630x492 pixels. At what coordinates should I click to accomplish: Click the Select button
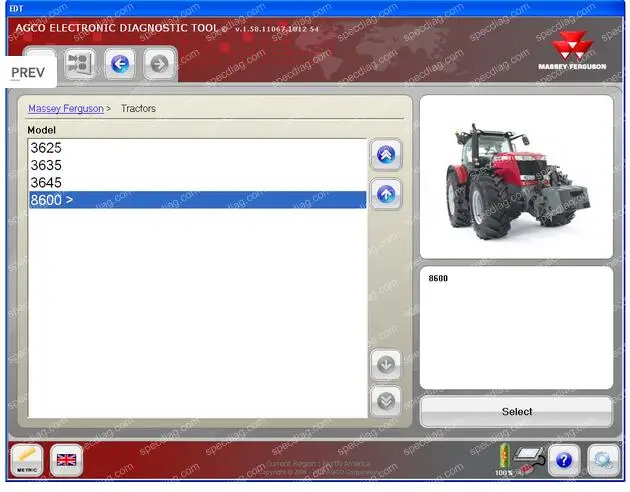(516, 411)
